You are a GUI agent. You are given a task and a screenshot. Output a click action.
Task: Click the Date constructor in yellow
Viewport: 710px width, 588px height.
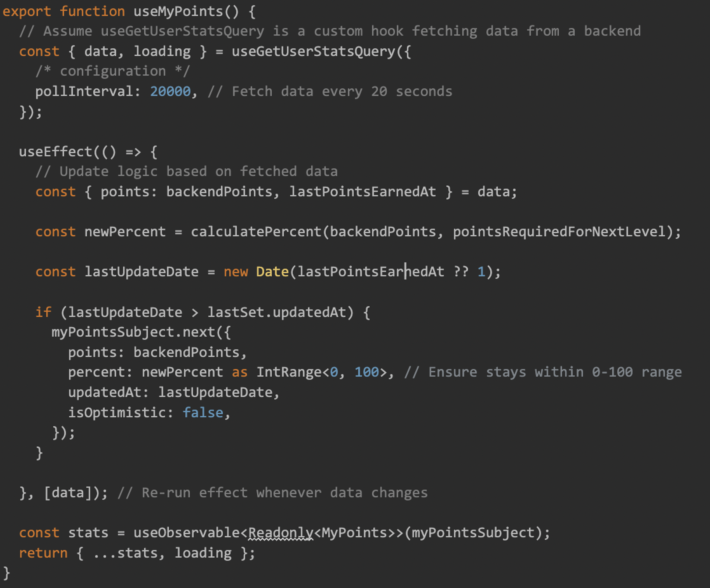[x=273, y=272]
